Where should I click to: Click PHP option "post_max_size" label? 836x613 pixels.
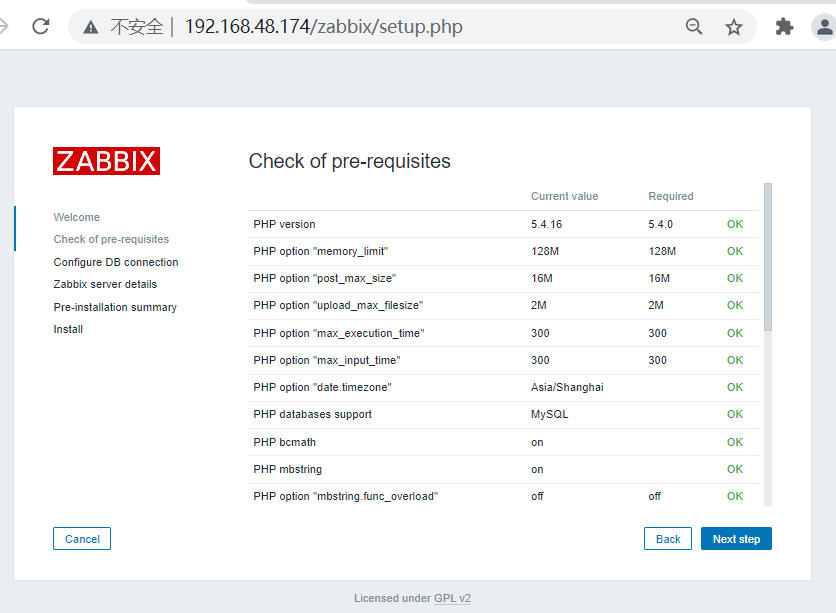[325, 278]
